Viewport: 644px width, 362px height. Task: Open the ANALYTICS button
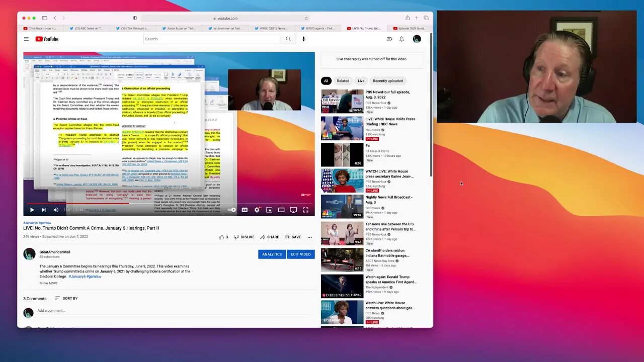pyautogui.click(x=272, y=254)
